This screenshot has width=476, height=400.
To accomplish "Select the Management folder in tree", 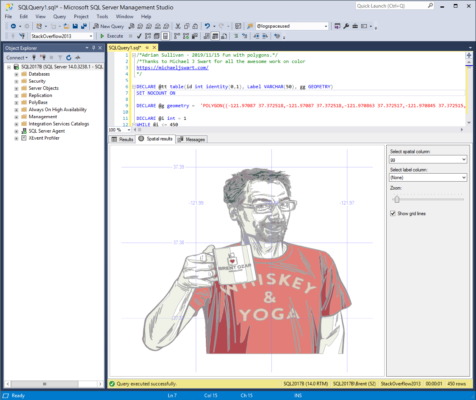I will pos(43,117).
